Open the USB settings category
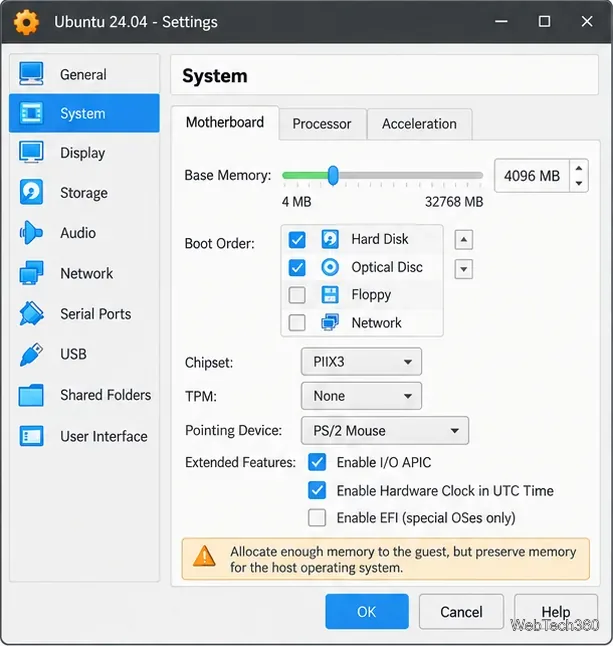Viewport: 613px width, 646px height. pos(84,354)
